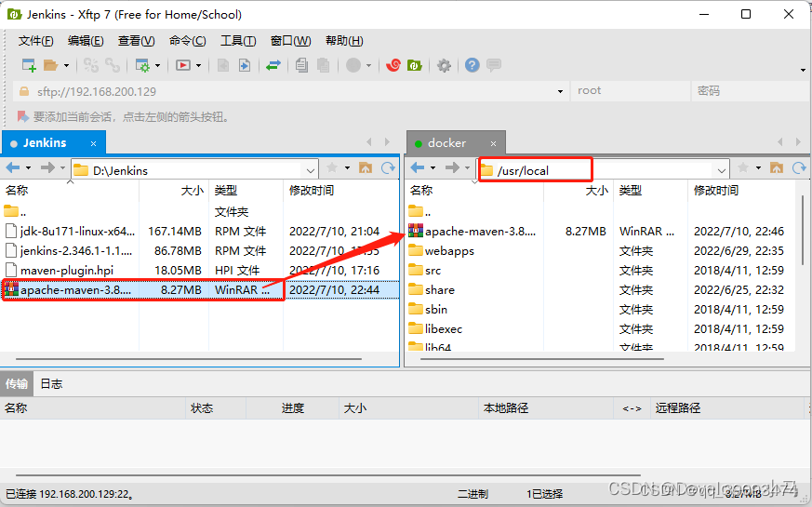
Task: Open the 文件(F) menu
Action: pos(35,41)
